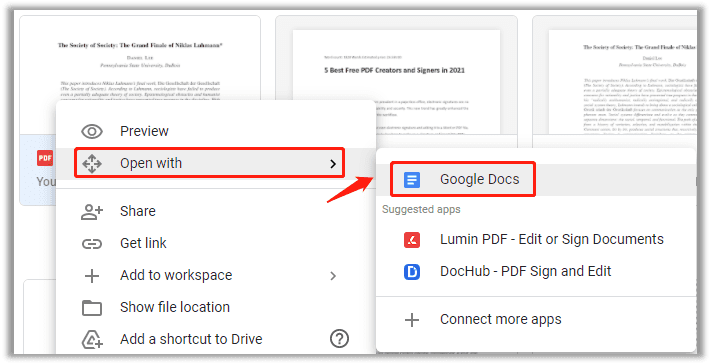Expand the Open with submenu chevron
This screenshot has height=364, width=711.
(333, 164)
